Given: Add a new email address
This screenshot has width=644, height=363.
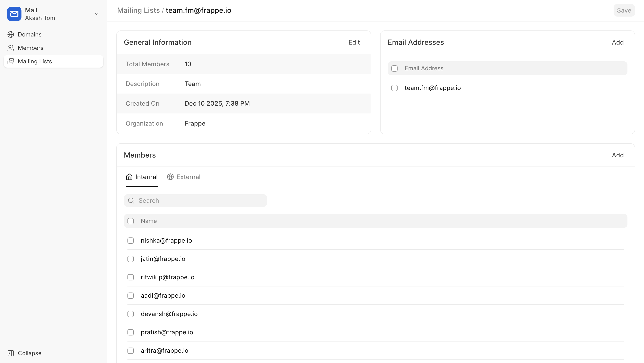Looking at the screenshot, I should pos(617,42).
